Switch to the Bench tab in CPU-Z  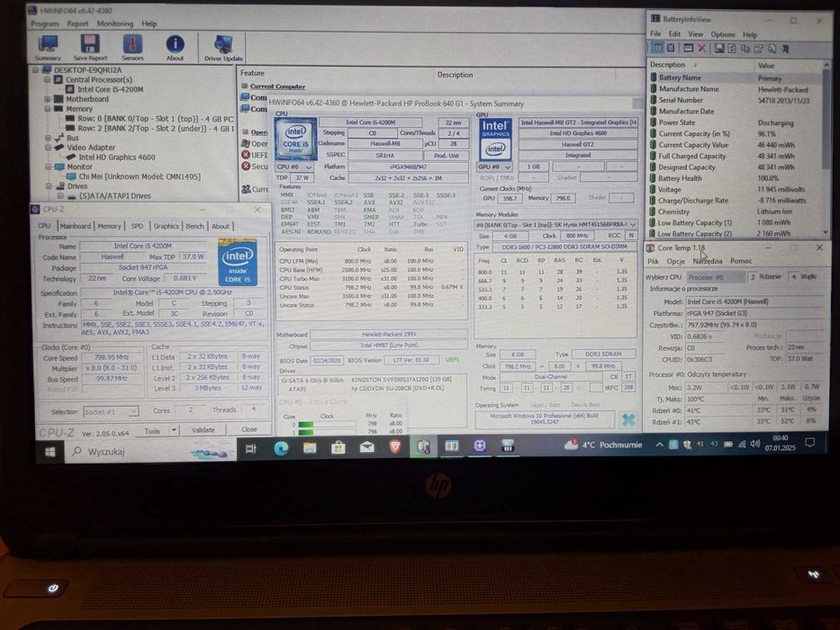point(194,226)
